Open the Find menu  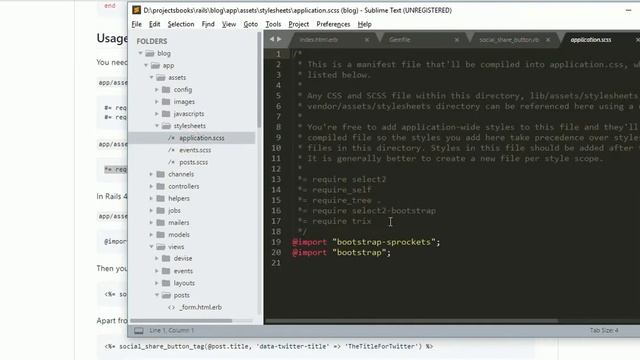(x=208, y=24)
